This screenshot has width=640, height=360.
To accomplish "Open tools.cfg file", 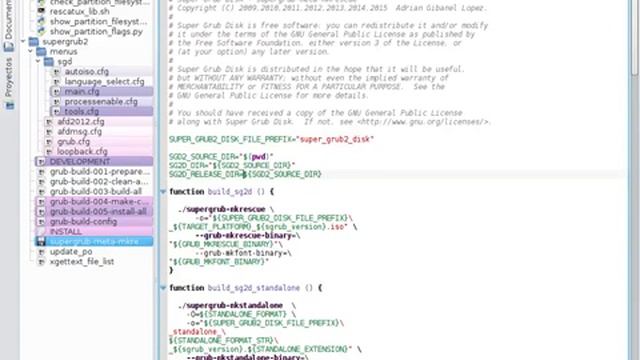I will click(x=82, y=111).
